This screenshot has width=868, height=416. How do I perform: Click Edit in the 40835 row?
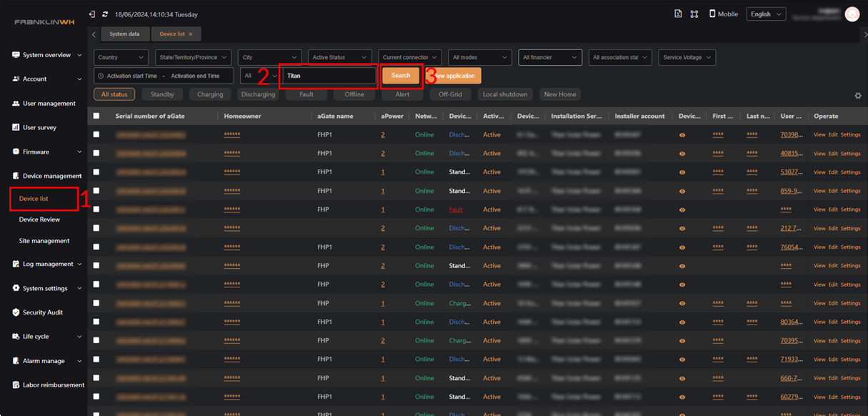[x=833, y=153]
